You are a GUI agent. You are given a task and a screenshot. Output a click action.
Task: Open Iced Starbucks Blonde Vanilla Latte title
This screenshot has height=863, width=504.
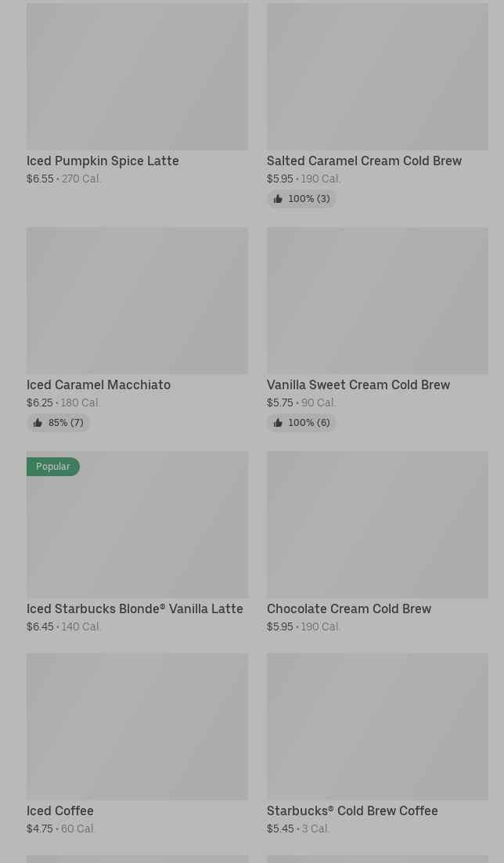[135, 608]
